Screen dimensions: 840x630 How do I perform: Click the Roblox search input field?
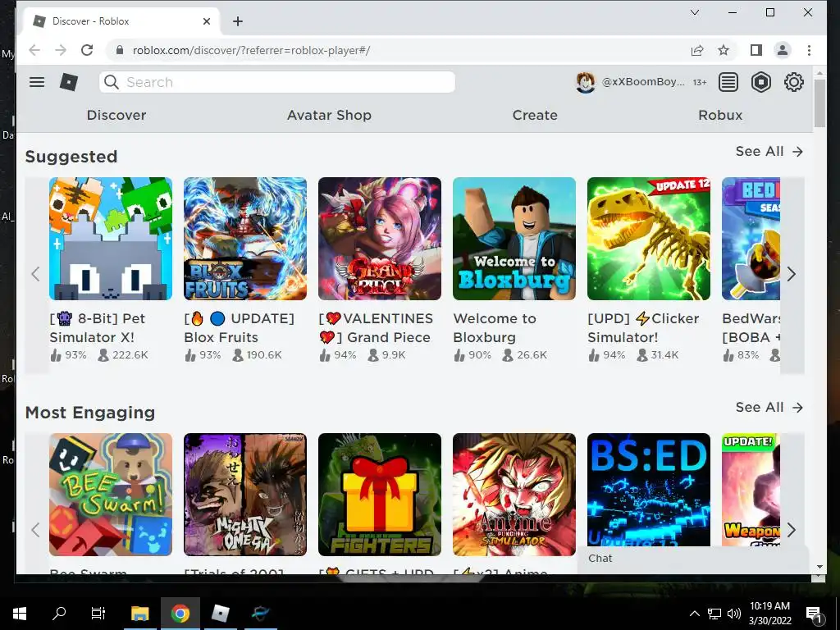(277, 82)
